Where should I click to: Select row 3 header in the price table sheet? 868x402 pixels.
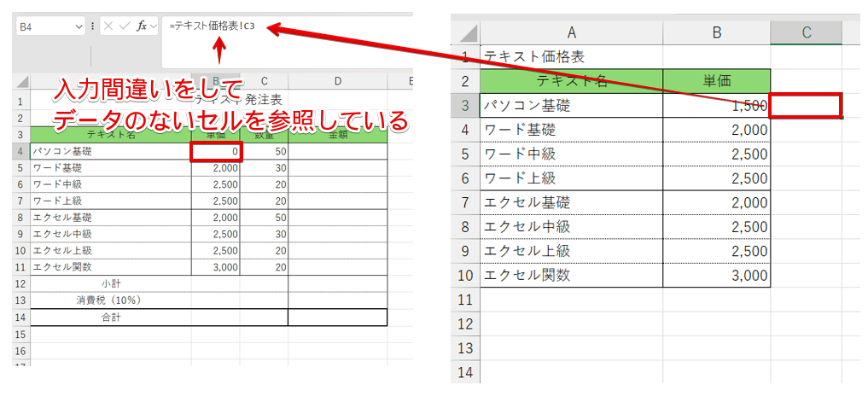tap(465, 105)
